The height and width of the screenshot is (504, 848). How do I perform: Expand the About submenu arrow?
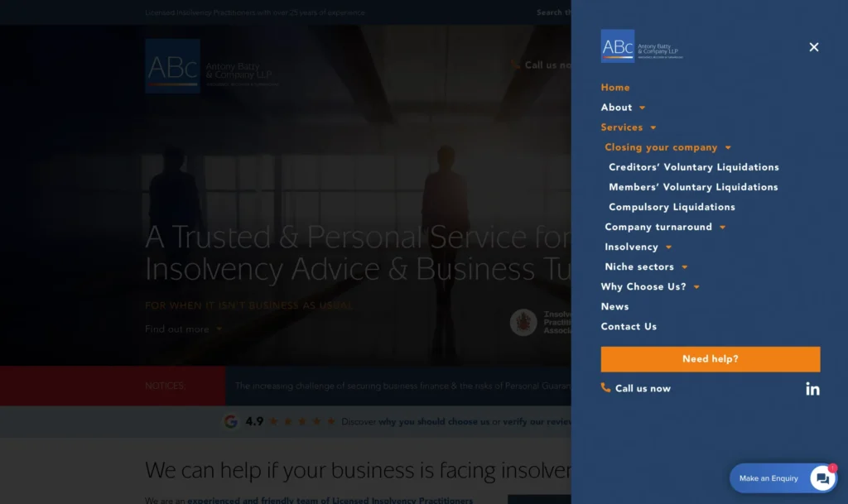click(643, 108)
